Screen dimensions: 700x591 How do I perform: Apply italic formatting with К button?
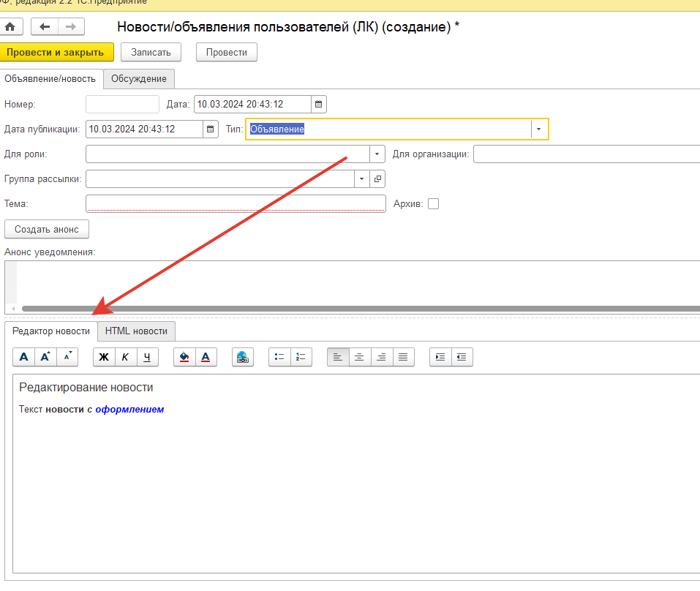(x=125, y=357)
